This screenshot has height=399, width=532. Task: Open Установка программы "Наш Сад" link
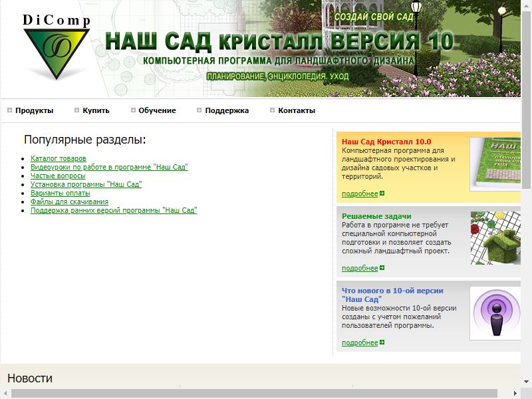(x=86, y=184)
